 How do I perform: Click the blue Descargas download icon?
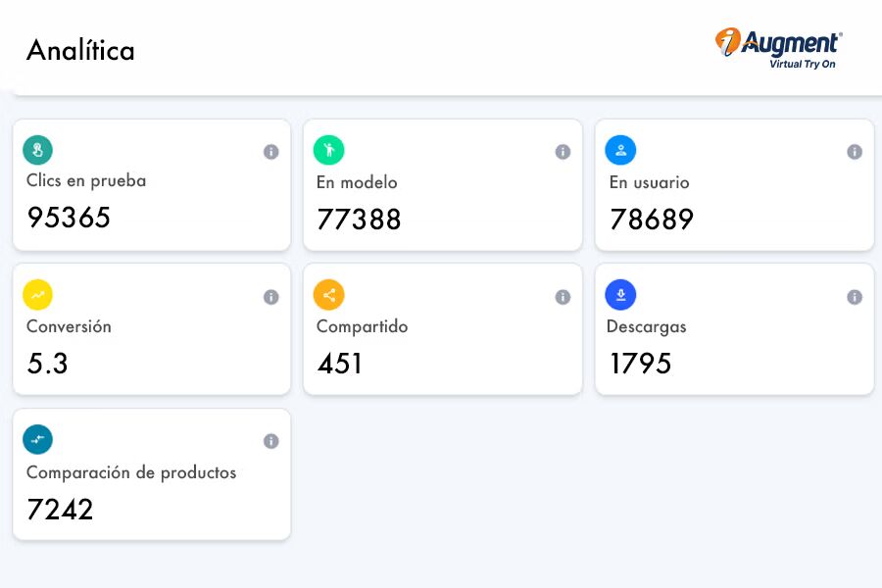click(620, 295)
